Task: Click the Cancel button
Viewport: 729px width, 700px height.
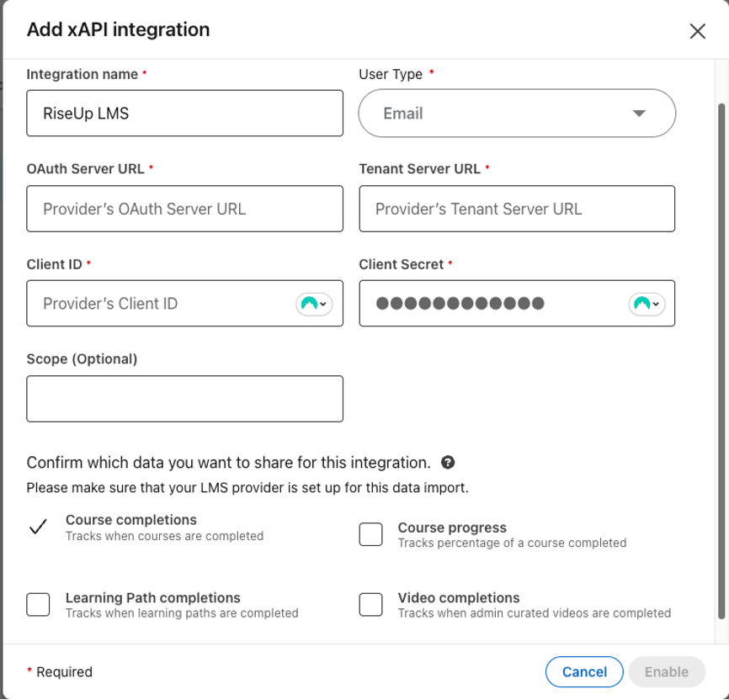Action: 584,671
